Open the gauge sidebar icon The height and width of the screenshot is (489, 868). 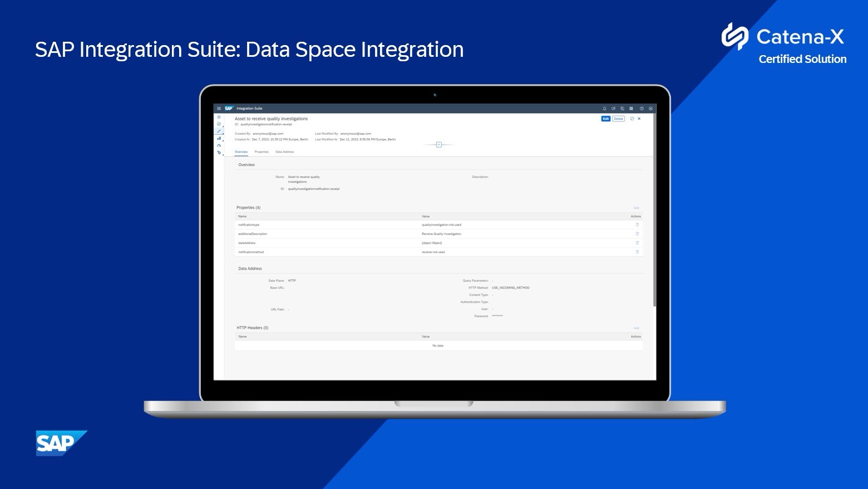coord(219,145)
